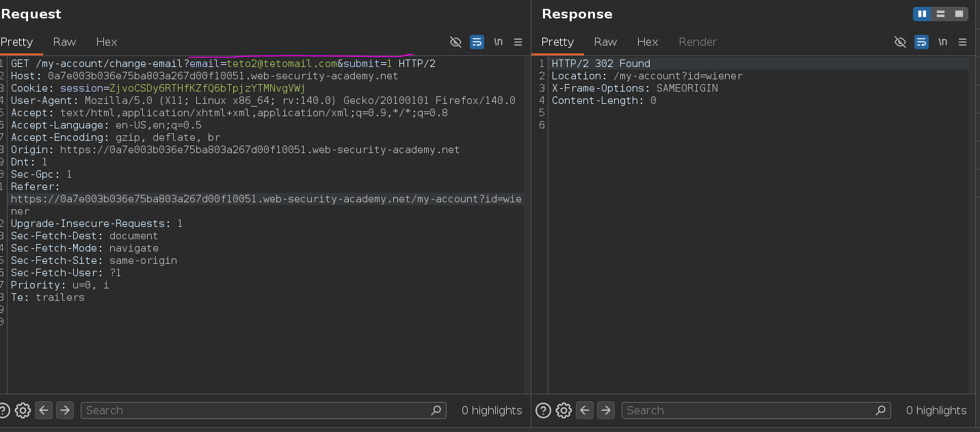Click Location: /my-account?id=wiener header
Viewport: 980px width, 432px height.
click(x=647, y=76)
